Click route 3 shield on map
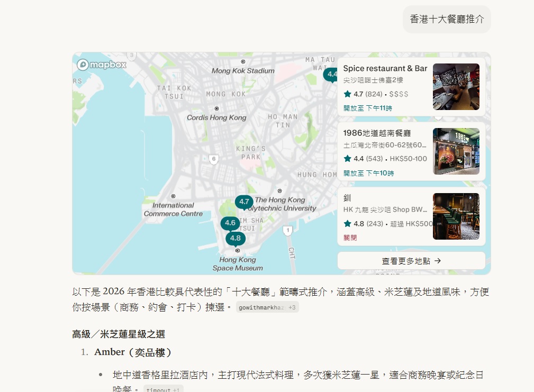This screenshot has width=534, height=392. coord(131,56)
